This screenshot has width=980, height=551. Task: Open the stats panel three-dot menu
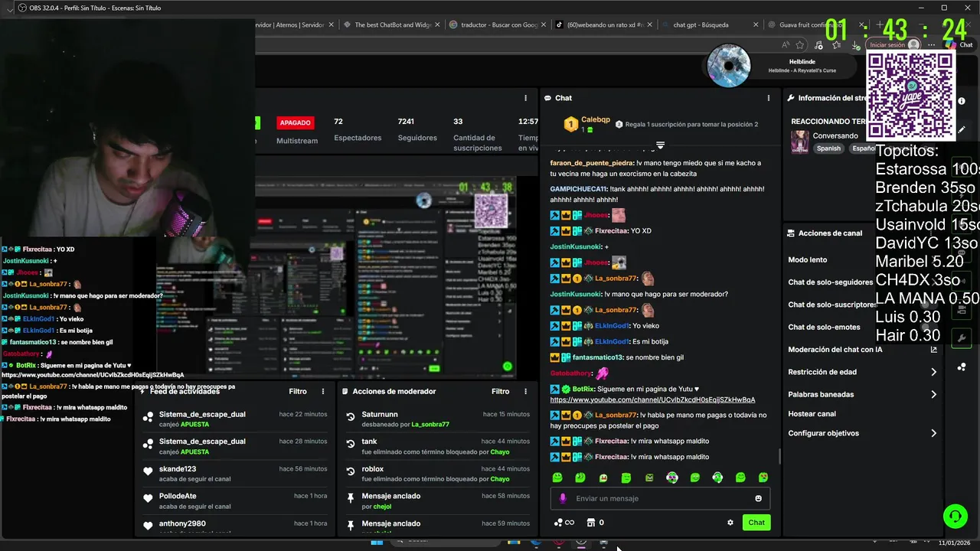point(525,98)
